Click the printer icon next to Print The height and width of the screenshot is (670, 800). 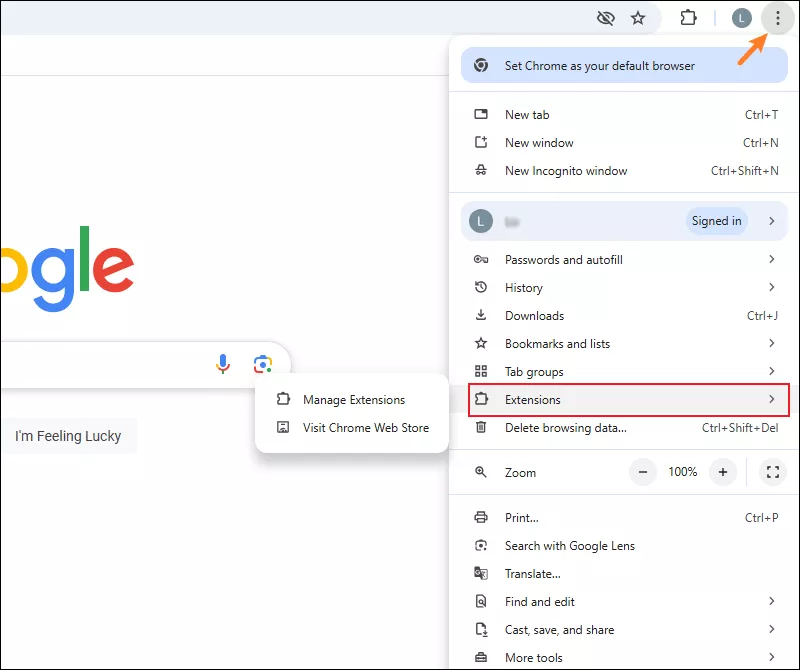tap(481, 517)
